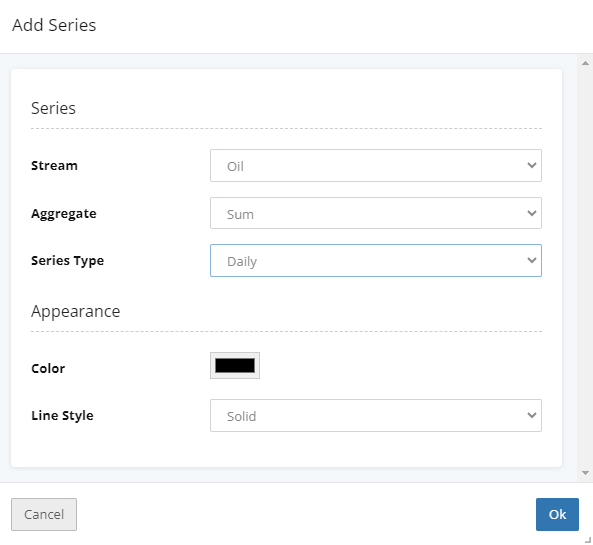Open the Stream dropdown showing Oil
Image resolution: width=593 pixels, height=545 pixels.
coord(376,165)
